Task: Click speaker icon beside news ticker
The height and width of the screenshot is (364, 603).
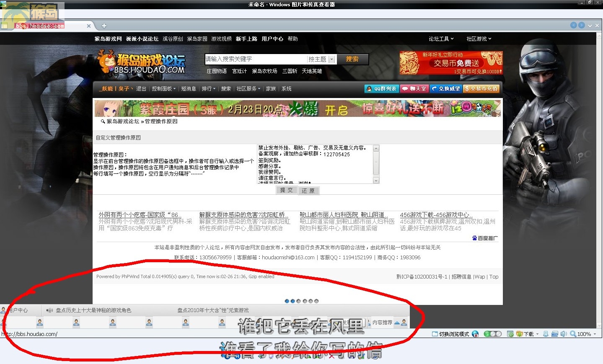Action: click(49, 310)
